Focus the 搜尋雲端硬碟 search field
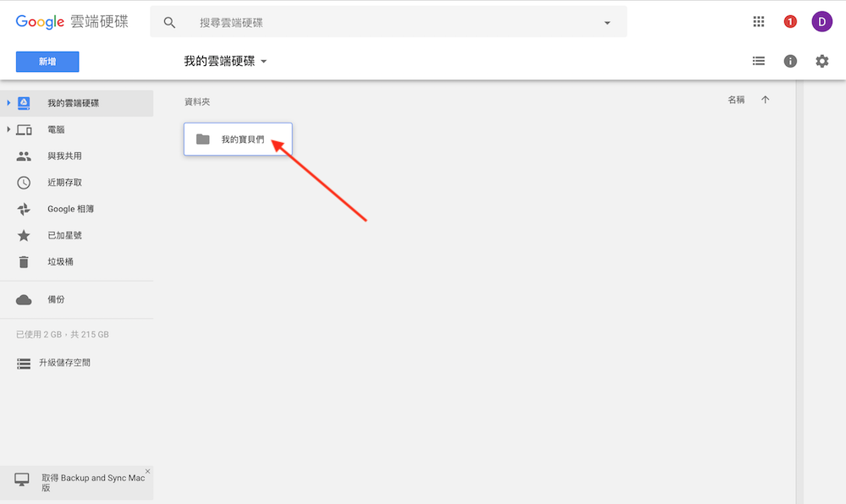This screenshot has width=846, height=504. pos(388,22)
